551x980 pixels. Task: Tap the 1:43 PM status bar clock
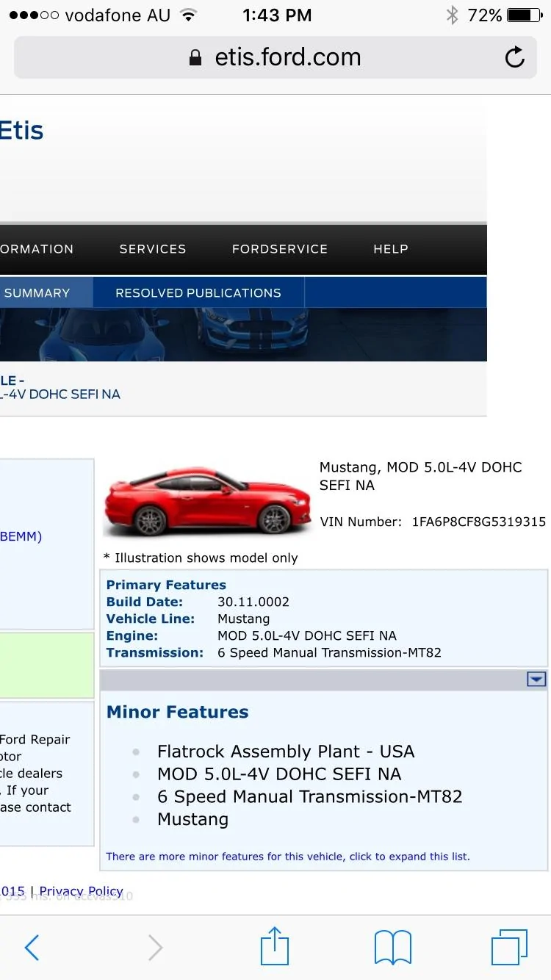click(x=277, y=15)
